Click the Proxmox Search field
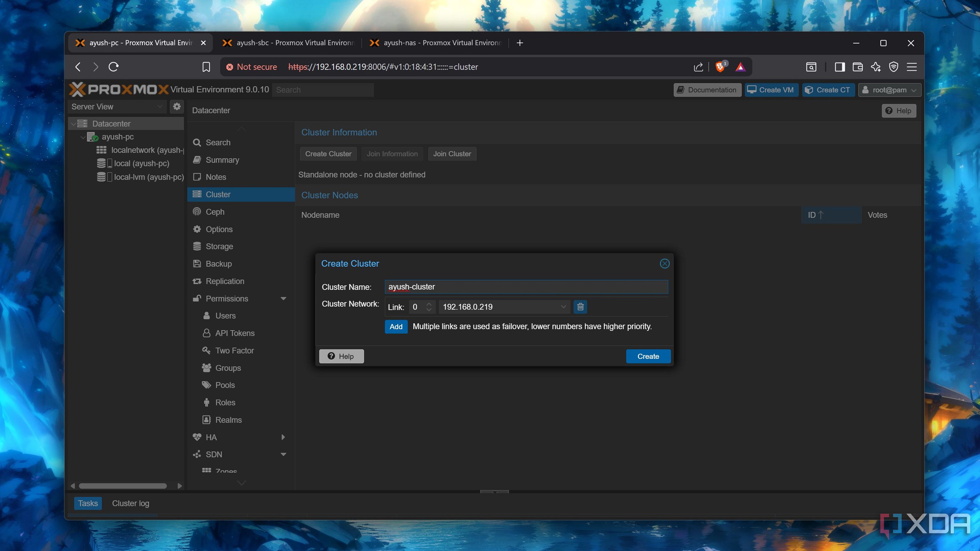Image resolution: width=980 pixels, height=551 pixels. (x=323, y=90)
